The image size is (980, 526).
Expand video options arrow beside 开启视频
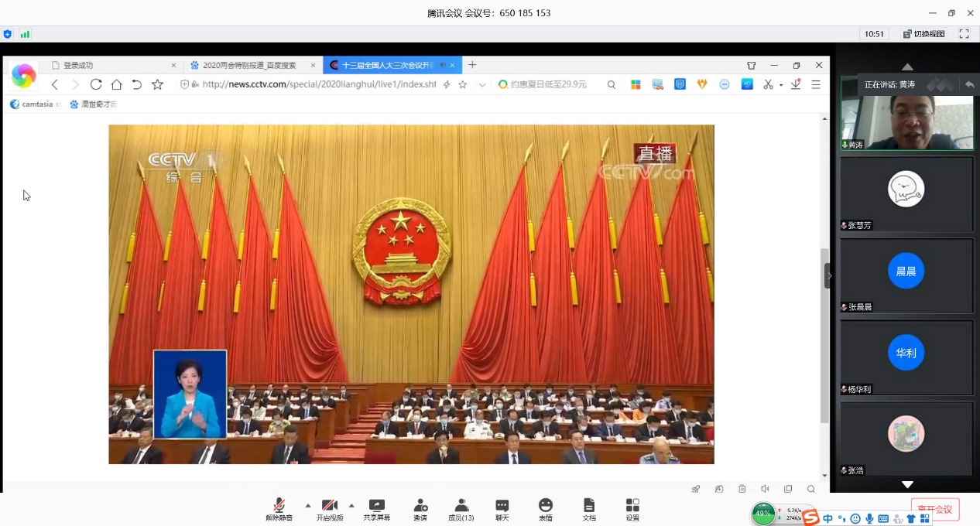[x=351, y=505]
